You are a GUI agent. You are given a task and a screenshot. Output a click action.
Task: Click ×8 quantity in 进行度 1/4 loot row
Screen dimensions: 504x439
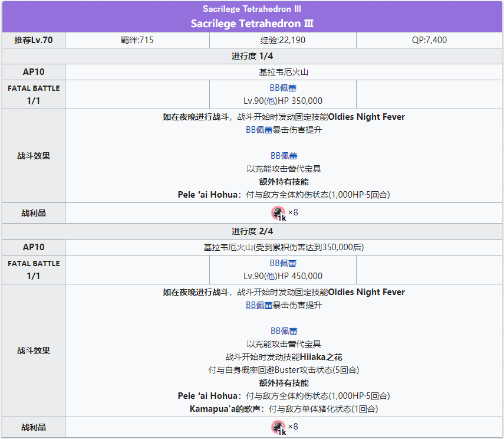pyautogui.click(x=293, y=212)
